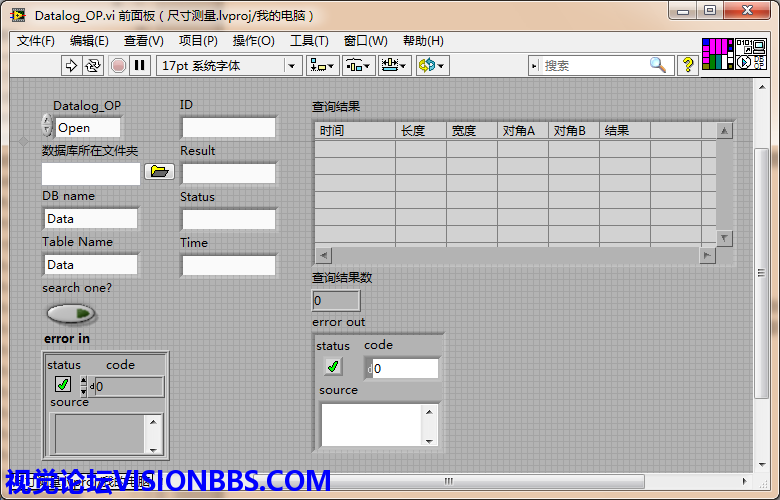Open the 工具(T) menu
The image size is (780, 500).
309,41
